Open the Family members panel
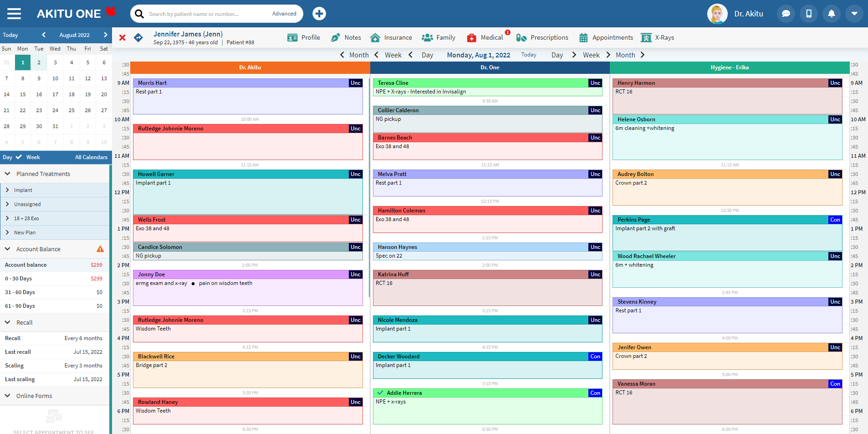The image size is (868, 434). click(x=438, y=37)
